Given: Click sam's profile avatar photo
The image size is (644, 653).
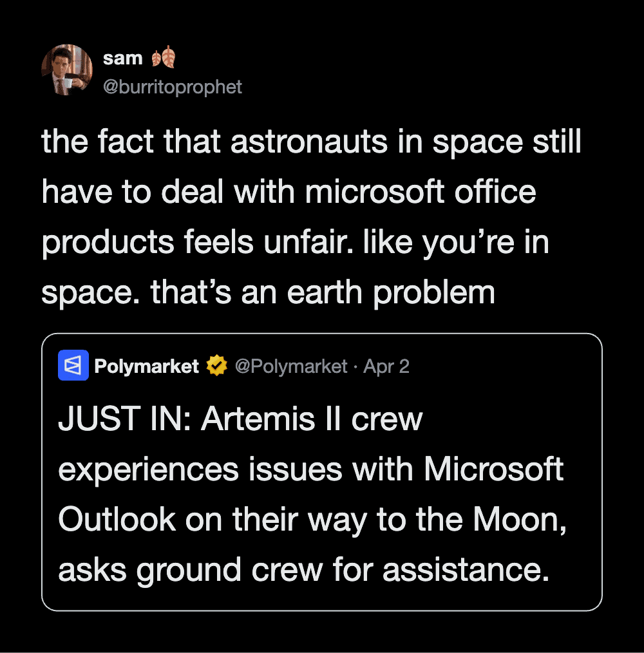Looking at the screenshot, I should (x=67, y=70).
